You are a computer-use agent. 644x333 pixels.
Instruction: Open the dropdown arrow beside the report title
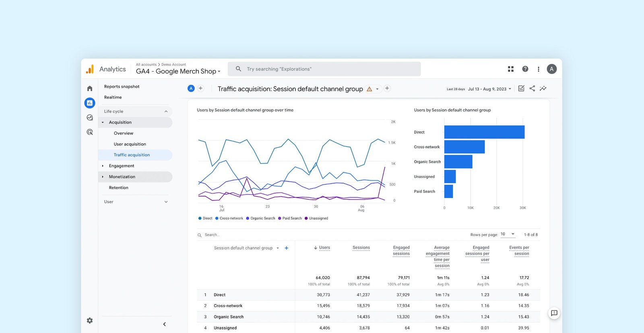click(x=377, y=89)
